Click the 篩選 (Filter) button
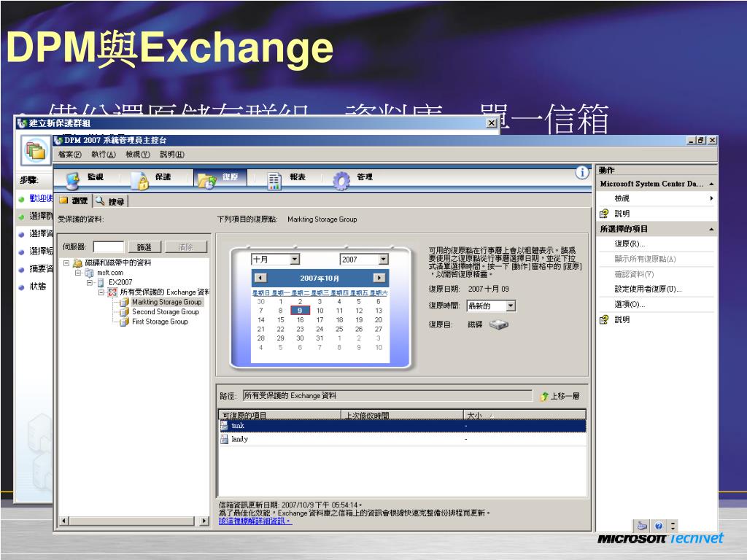The image size is (747, 560). pos(144,246)
